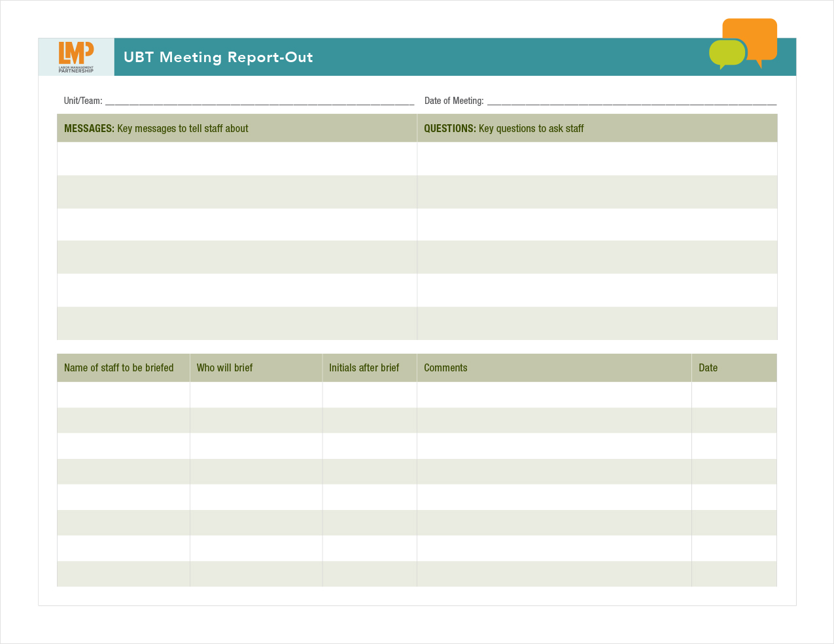834x644 pixels.
Task: Select the QUESTIONS section header
Action: click(504, 129)
